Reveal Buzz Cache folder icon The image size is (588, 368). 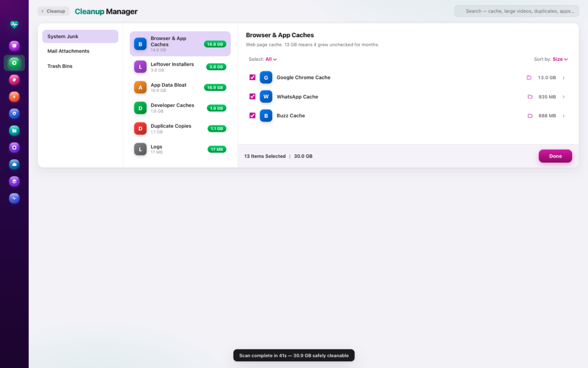tap(530, 116)
